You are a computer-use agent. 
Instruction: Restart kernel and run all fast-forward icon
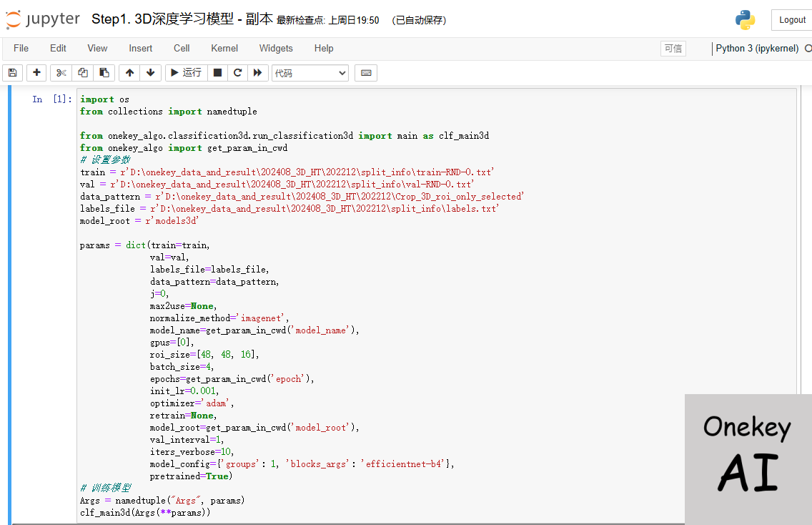[258, 73]
